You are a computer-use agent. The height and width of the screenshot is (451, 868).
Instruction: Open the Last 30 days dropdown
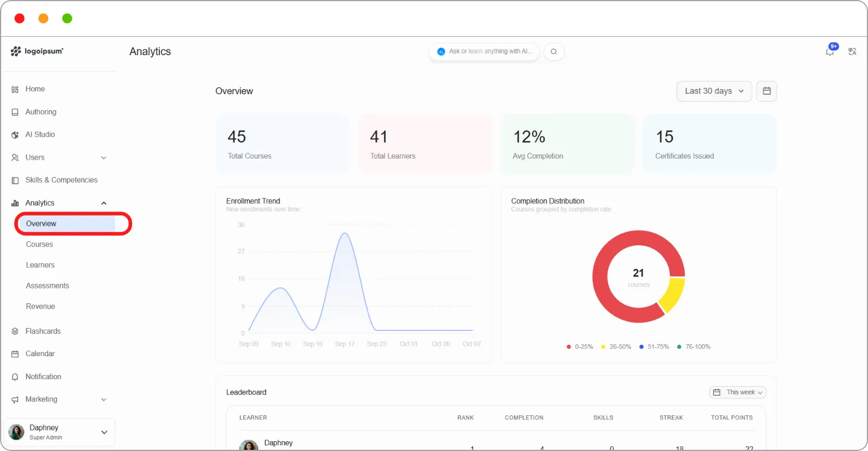[x=715, y=91]
